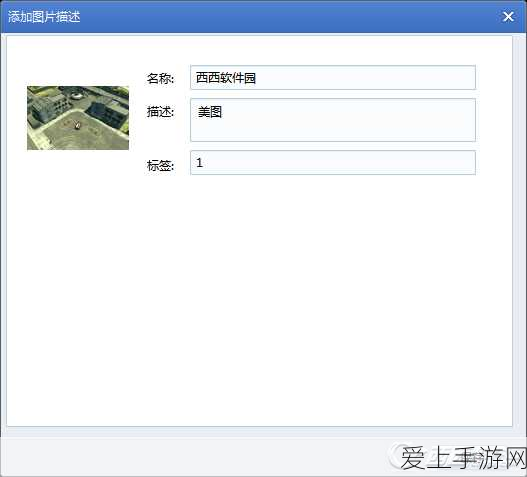Close the 添加图片描述 dialog
The image size is (527, 477).
(x=508, y=16)
